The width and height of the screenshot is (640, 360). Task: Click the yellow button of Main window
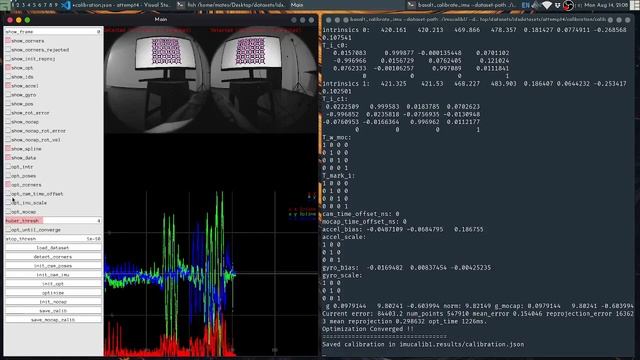pos(19,20)
